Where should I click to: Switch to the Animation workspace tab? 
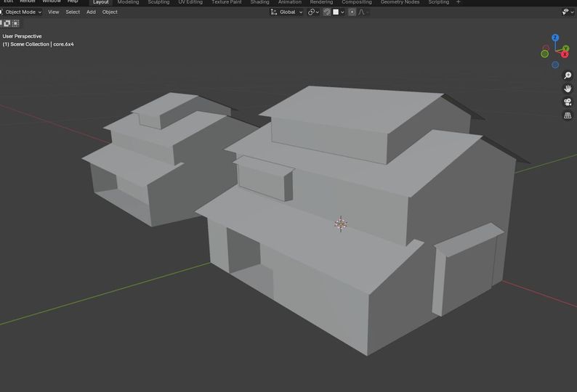click(290, 2)
